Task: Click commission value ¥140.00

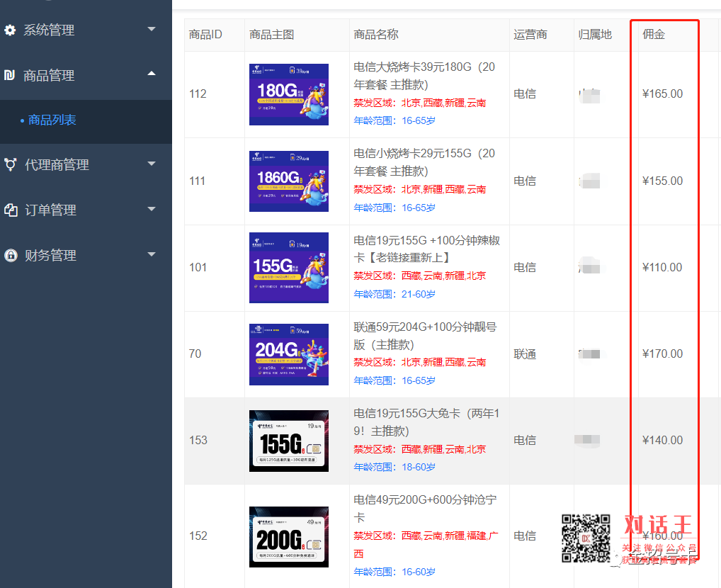Action: point(663,441)
